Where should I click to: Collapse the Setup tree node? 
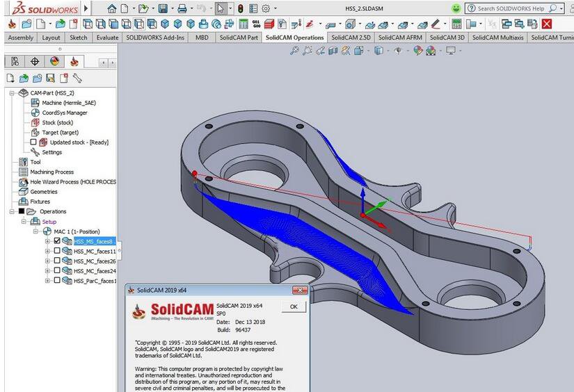click(24, 222)
